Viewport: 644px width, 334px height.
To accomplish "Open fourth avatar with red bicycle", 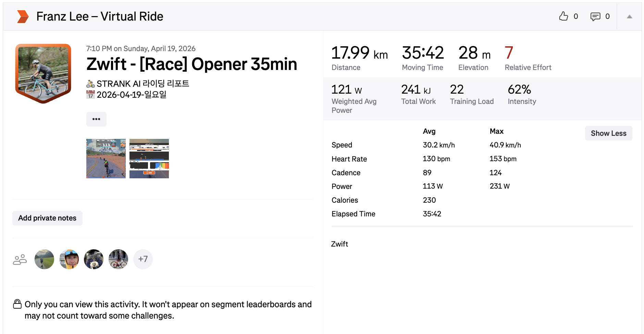I will 118,259.
